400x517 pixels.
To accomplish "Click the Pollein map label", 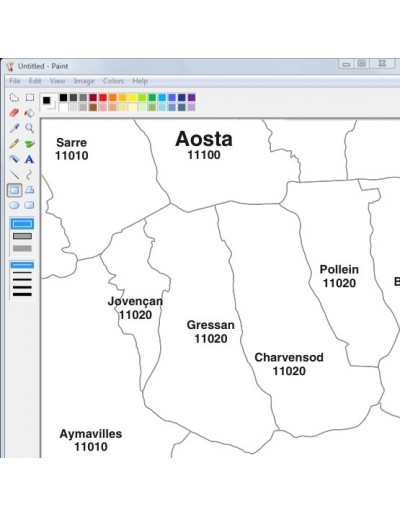I will (x=339, y=269).
